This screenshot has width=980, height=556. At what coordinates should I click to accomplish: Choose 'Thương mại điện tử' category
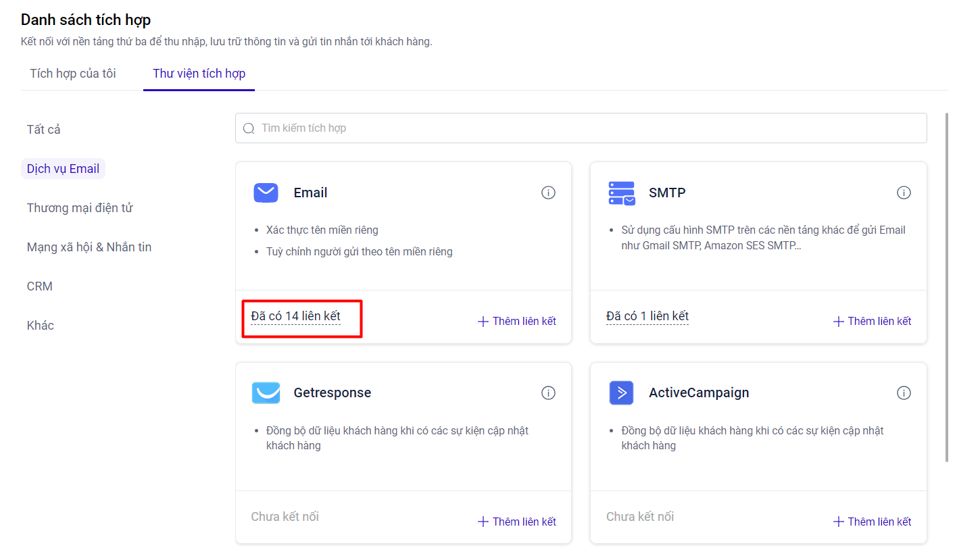point(80,208)
